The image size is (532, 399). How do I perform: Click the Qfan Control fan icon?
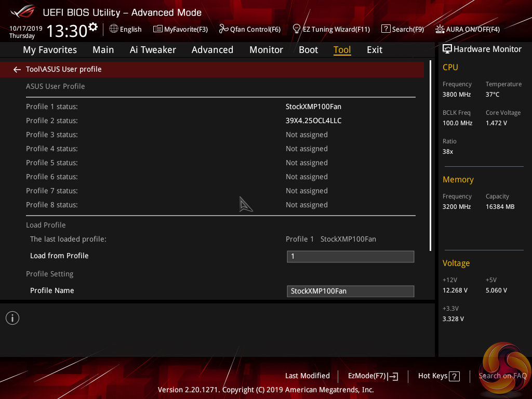point(223,29)
